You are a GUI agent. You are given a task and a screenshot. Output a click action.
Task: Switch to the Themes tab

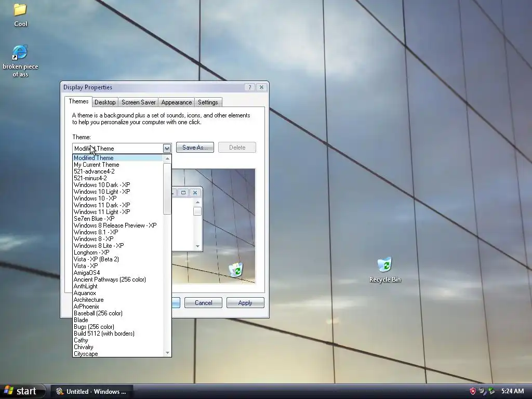[78, 101]
